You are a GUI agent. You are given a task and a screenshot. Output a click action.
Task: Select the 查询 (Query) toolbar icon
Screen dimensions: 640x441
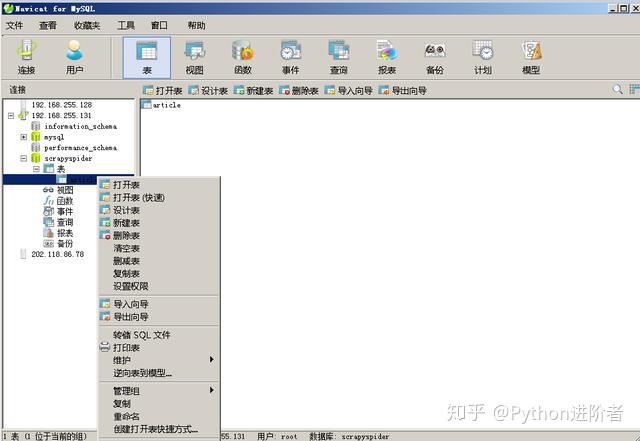339,58
